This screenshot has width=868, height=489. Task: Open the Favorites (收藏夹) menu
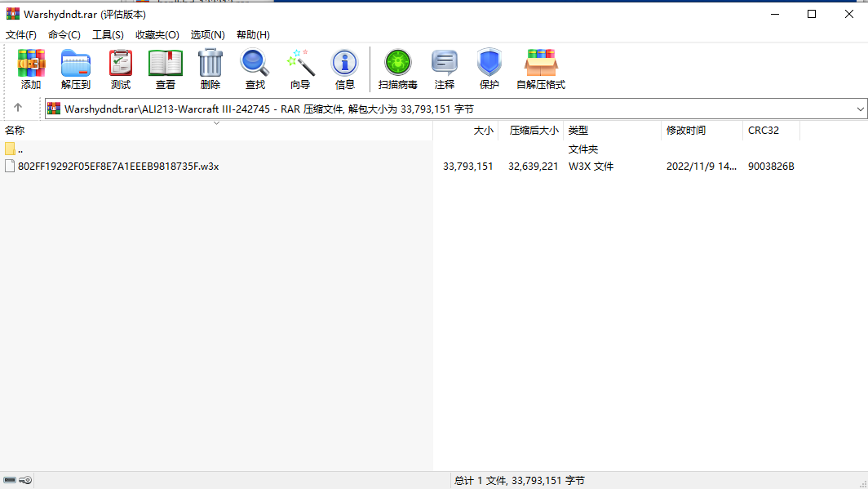[157, 35]
